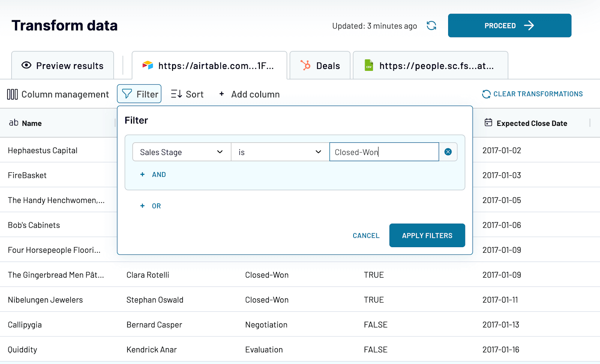This screenshot has width=600, height=364.
Task: Click the Apply Filters button
Action: click(x=427, y=235)
